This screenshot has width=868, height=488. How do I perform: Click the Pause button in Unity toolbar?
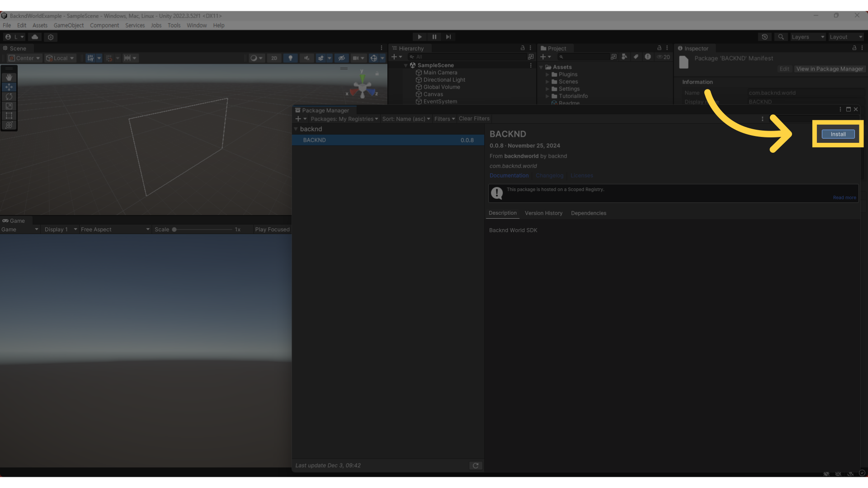pyautogui.click(x=434, y=37)
